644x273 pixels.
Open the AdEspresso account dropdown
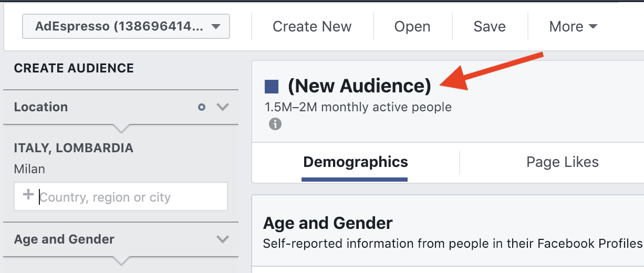click(x=126, y=26)
